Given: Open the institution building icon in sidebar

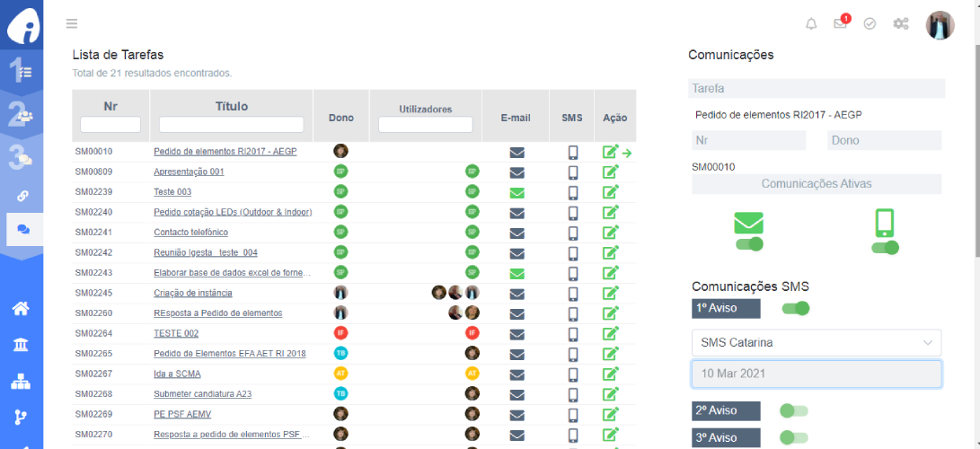Looking at the screenshot, I should point(21,346).
